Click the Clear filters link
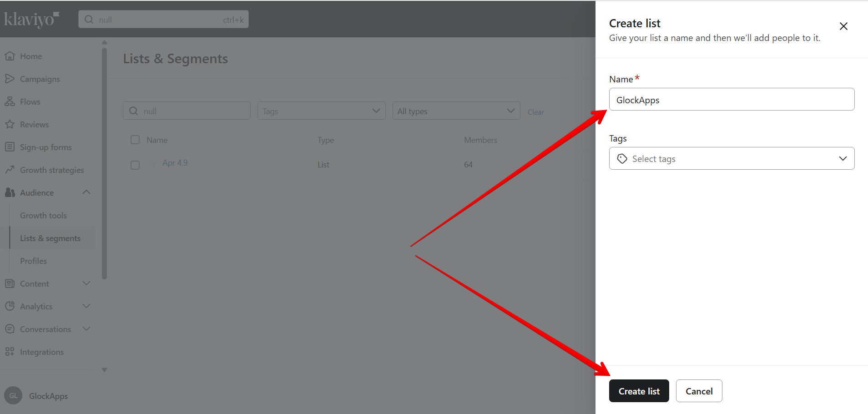Screen dimensions: 868x414 536,112
